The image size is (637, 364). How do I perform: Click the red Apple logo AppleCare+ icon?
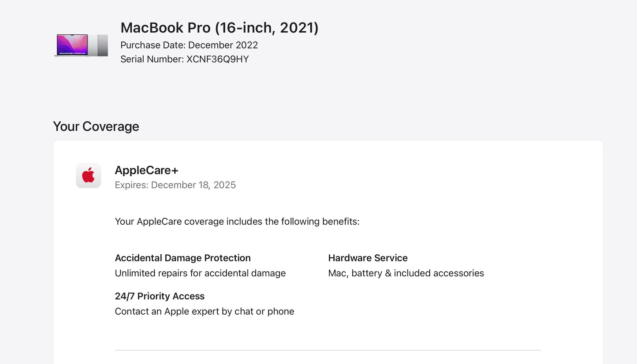[88, 175]
